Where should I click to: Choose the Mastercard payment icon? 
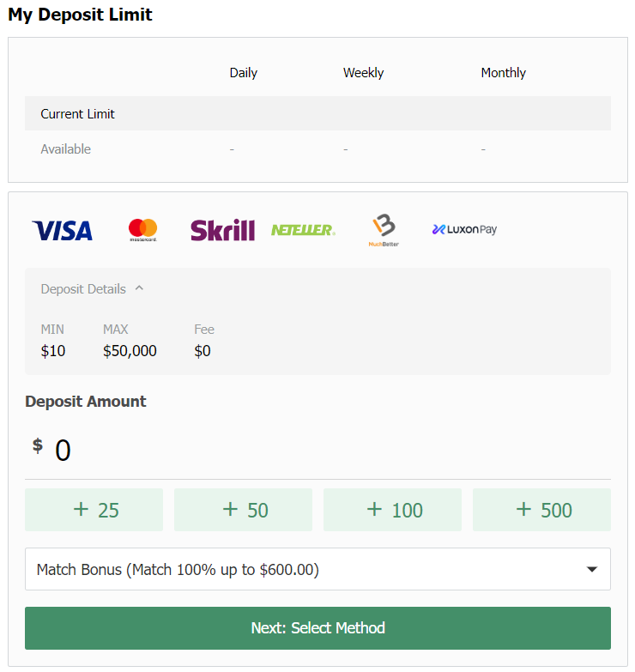[x=143, y=230]
